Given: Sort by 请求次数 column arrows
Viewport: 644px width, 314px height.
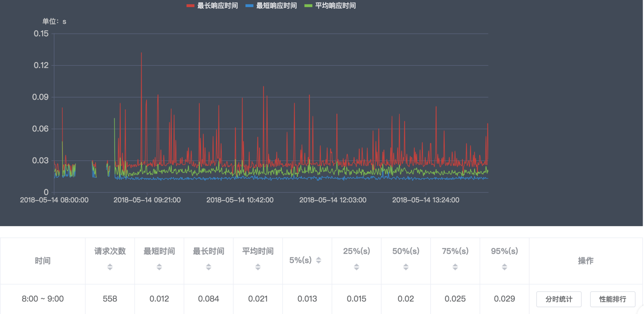Looking at the screenshot, I should pyautogui.click(x=110, y=267).
